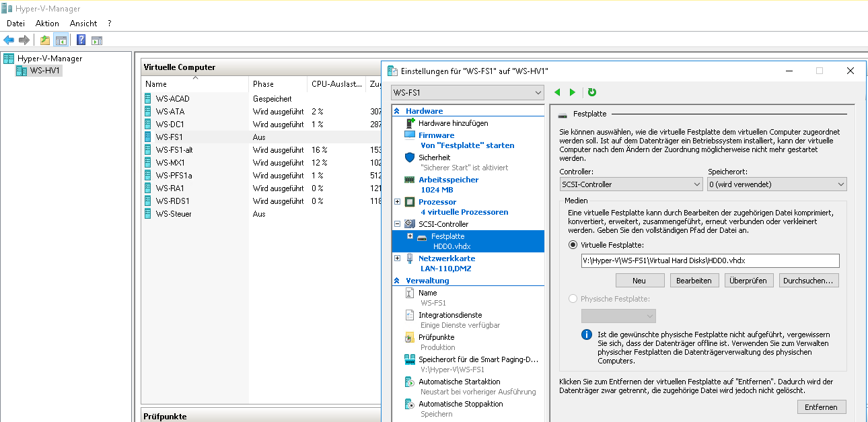Screen dimensions: 868x422
Task: Click the WS-HV1 server icon in tree
Action: point(22,71)
